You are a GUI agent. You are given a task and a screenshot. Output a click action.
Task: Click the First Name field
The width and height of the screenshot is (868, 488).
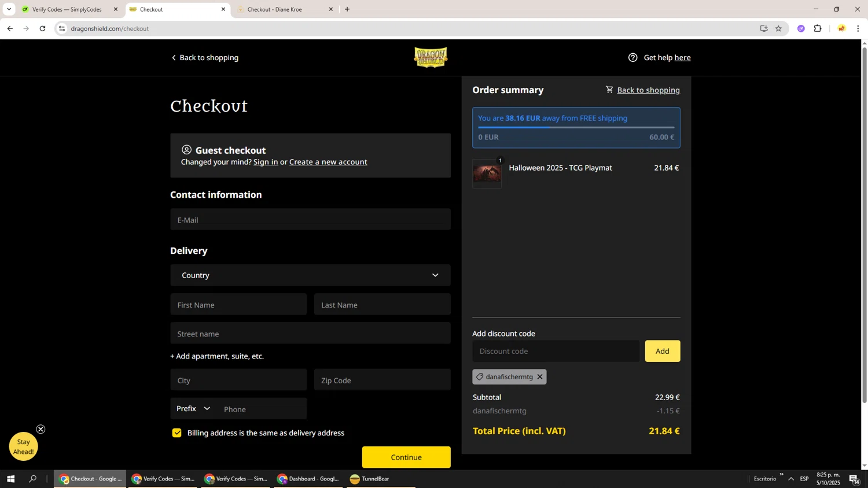click(238, 305)
